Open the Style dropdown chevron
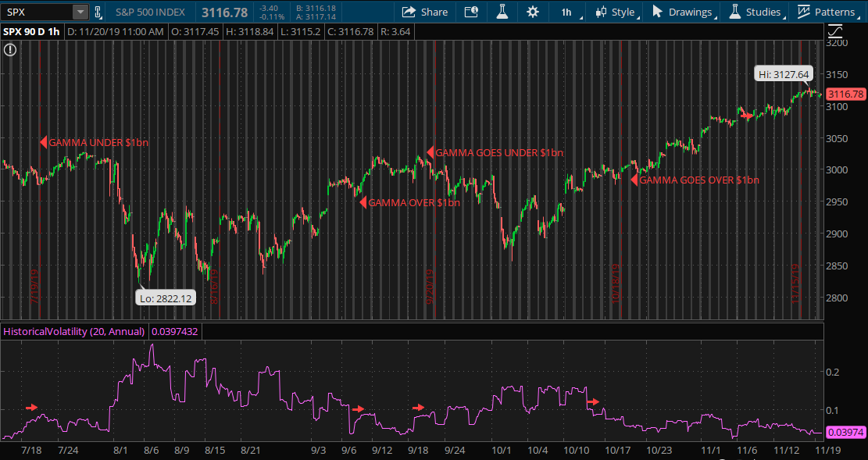This screenshot has height=460, width=868. point(638,17)
